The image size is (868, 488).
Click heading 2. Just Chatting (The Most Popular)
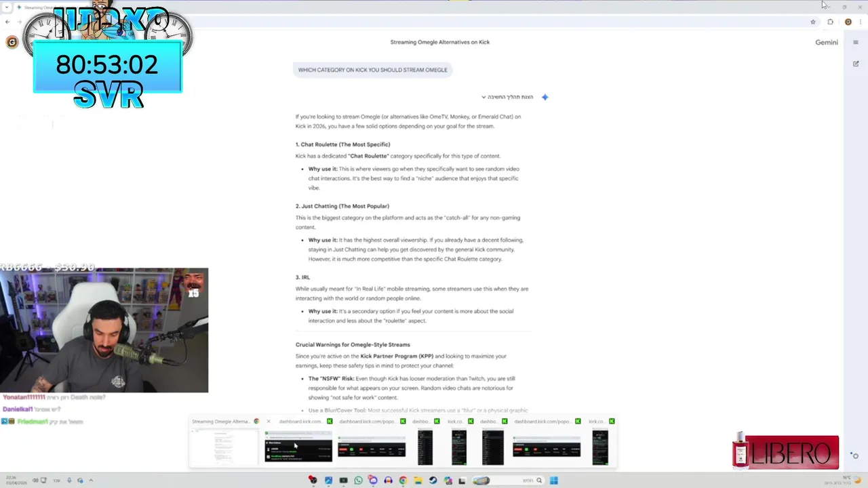click(x=342, y=206)
